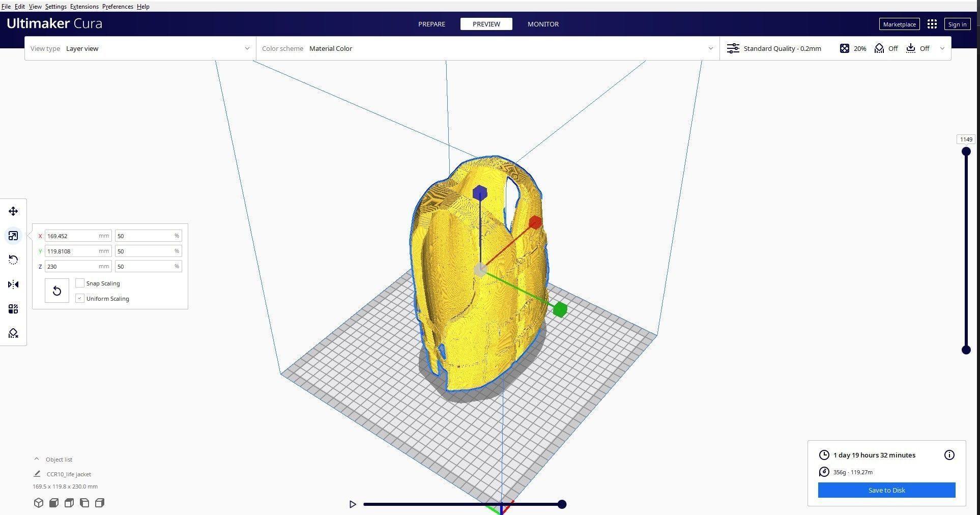Open Per Model Settings tool
Screen dimensions: 980x515
pos(13,309)
